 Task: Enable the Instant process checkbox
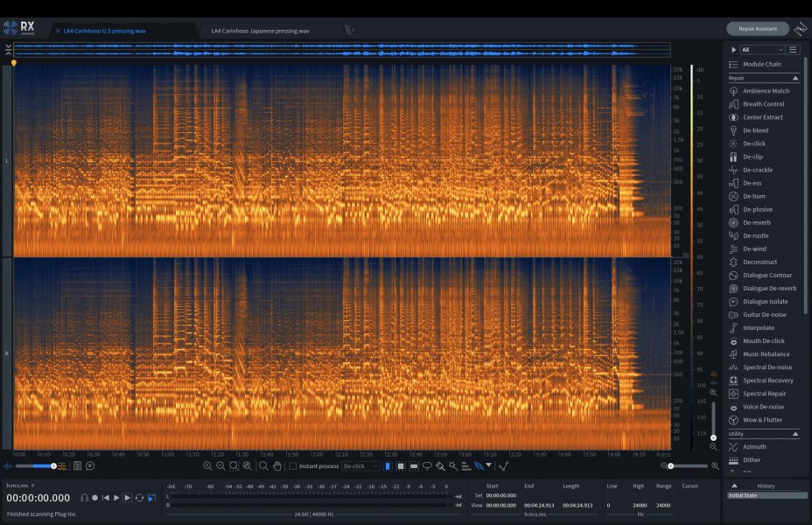tap(293, 466)
